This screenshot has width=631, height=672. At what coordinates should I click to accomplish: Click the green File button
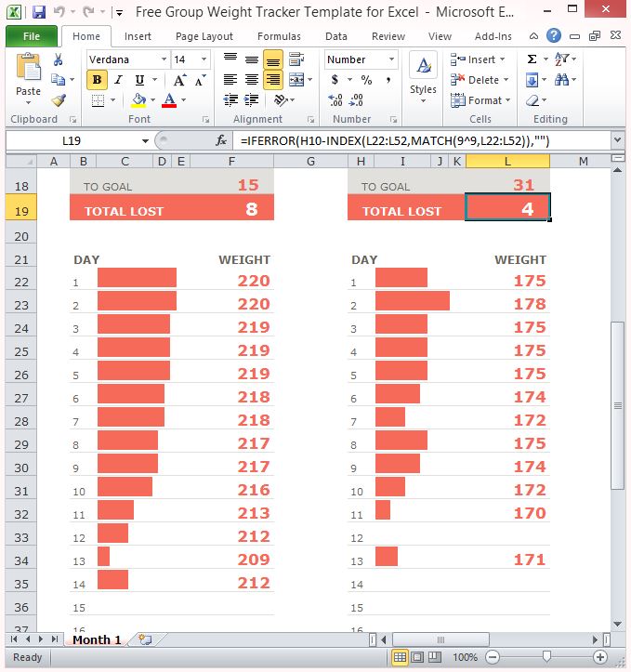[x=32, y=37]
